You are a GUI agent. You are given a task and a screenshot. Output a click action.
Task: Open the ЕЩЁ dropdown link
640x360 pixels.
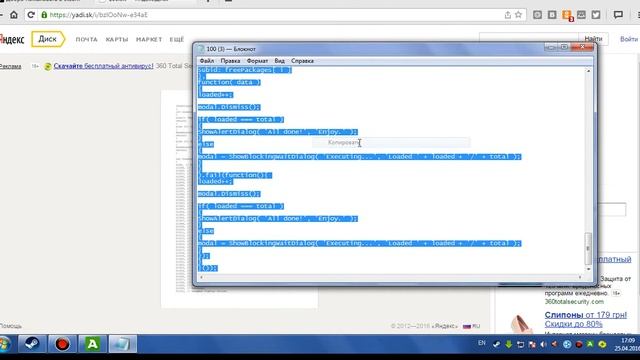(177, 40)
